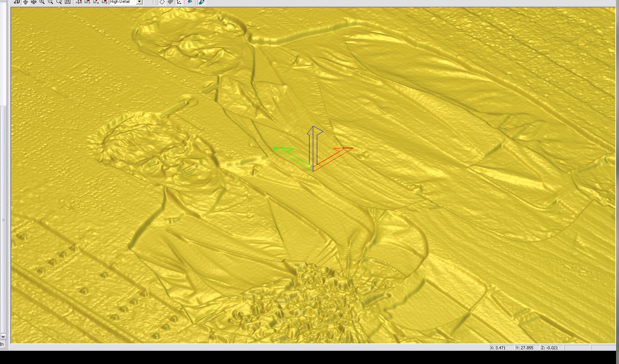Screen dimensions: 619x364
Task: Select the 'In' tab at bottom left
Action: (2, 344)
